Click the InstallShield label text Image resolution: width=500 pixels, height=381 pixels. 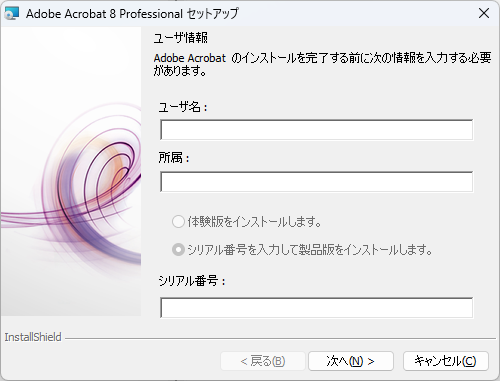point(33,337)
